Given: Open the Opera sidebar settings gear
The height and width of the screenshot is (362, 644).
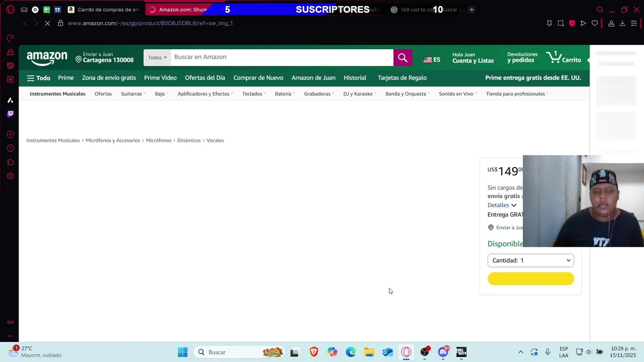Looking at the screenshot, I should [10, 176].
